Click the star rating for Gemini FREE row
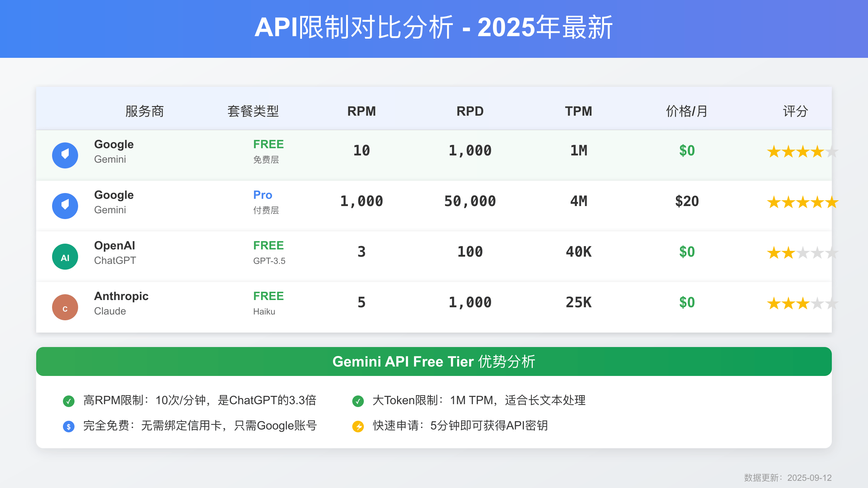The image size is (868, 488). click(x=803, y=151)
